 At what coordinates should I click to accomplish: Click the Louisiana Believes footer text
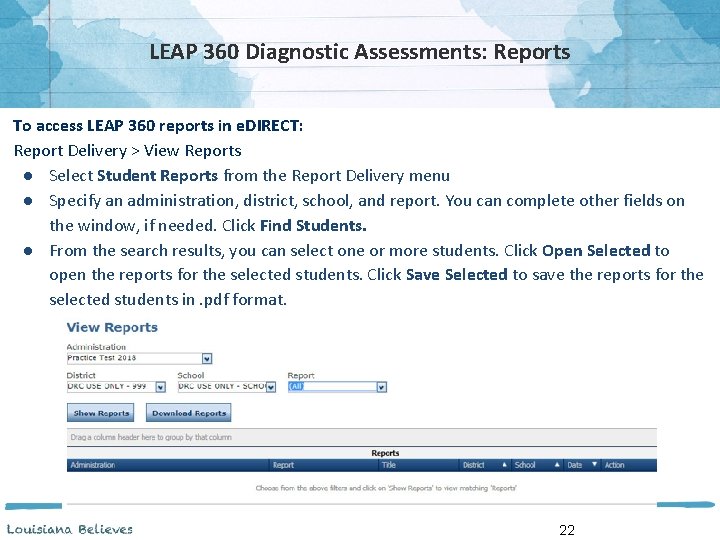[70, 529]
